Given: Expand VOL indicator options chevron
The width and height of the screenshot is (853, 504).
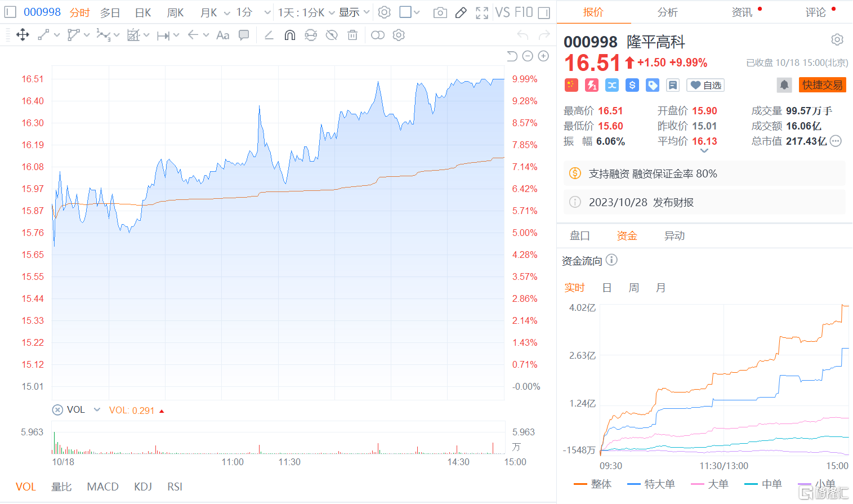Looking at the screenshot, I should 97,409.
